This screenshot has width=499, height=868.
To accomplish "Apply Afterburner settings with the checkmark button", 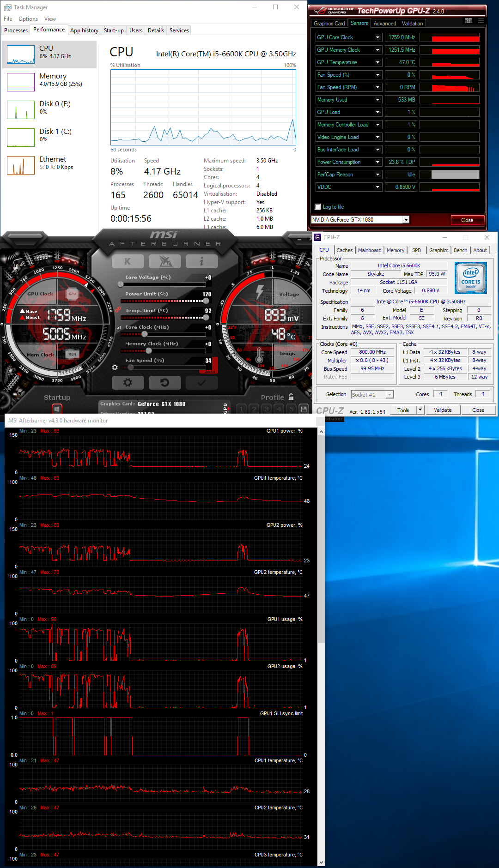I will click(x=202, y=383).
